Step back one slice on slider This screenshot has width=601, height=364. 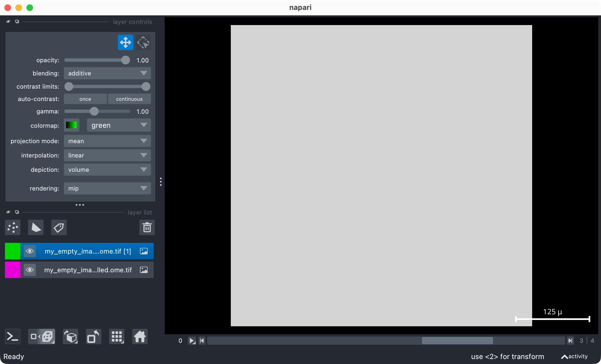coord(202,341)
